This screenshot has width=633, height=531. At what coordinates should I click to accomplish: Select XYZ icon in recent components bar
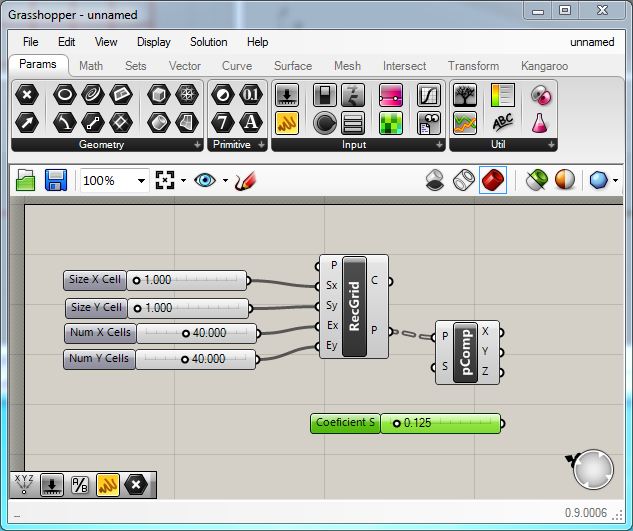24,484
